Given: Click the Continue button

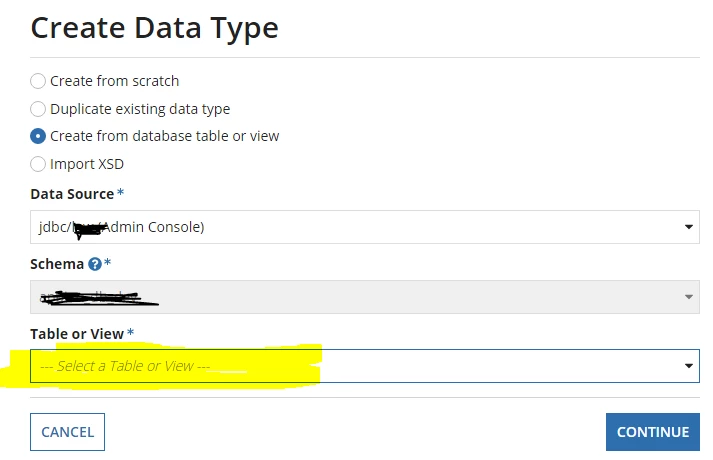Looking at the screenshot, I should (x=653, y=432).
